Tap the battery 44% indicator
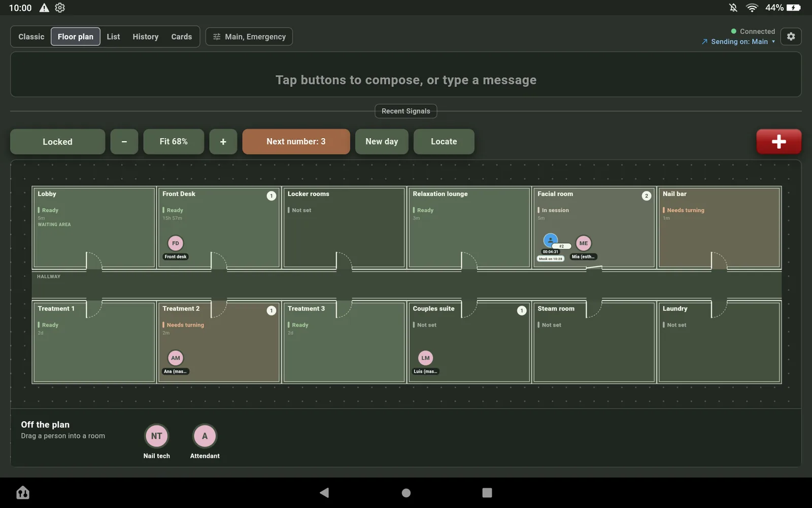 (783, 8)
